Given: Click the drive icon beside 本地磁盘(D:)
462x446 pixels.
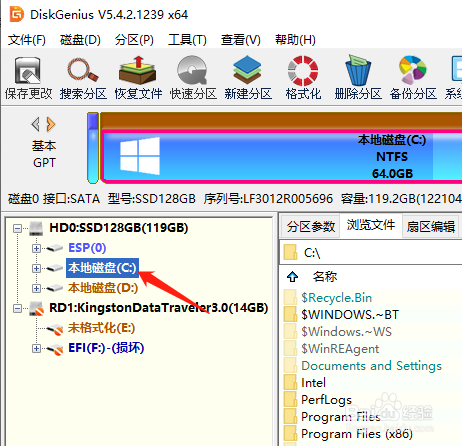Looking at the screenshot, I should coord(55,288).
